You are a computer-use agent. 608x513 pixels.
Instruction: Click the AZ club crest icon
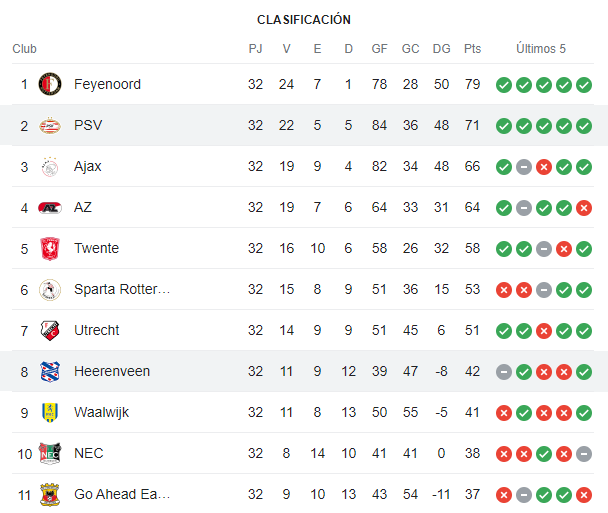pyautogui.click(x=50, y=208)
